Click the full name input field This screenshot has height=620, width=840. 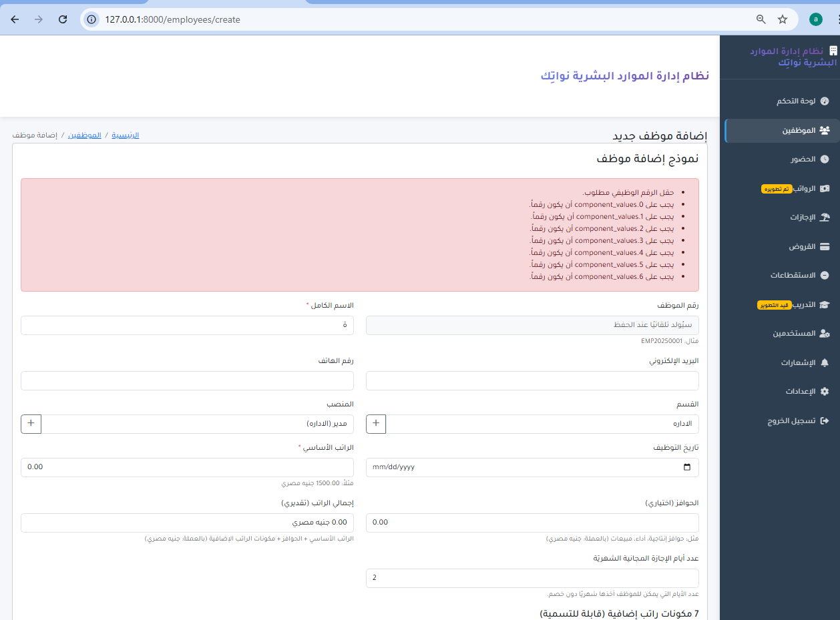click(x=187, y=325)
